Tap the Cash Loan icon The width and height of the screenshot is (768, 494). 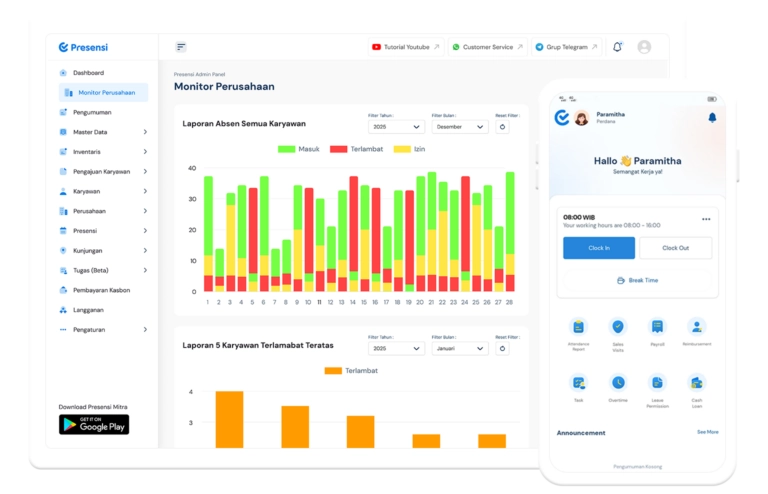pos(696,383)
